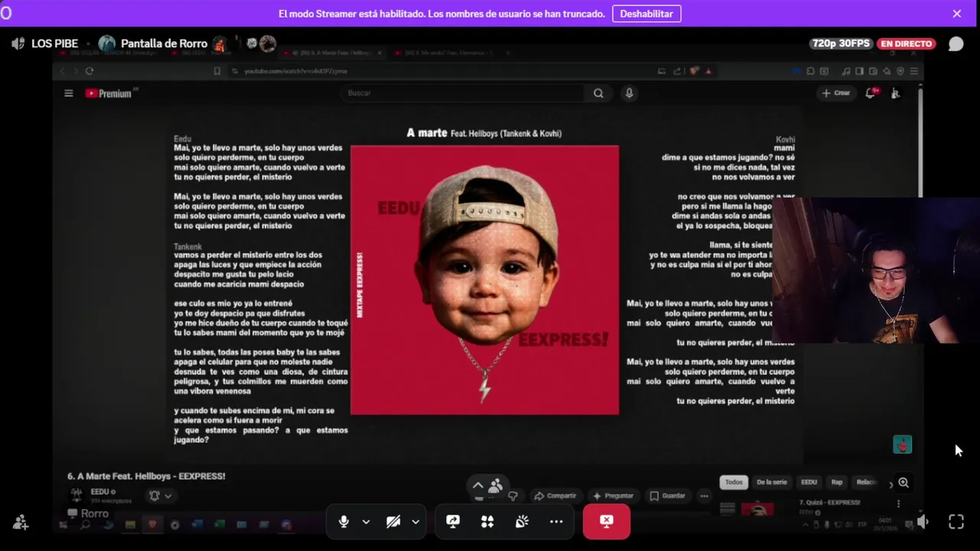
Task: Click the red disconnect call button
Action: [x=606, y=521]
